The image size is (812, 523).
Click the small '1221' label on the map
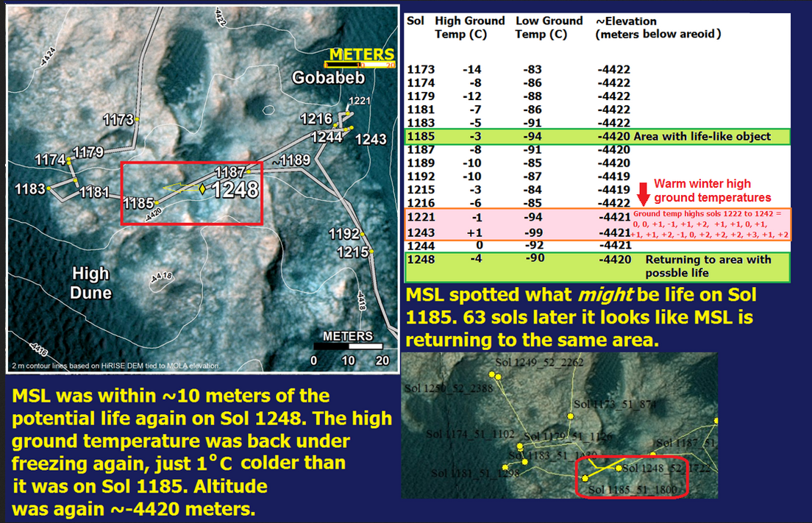point(360,101)
